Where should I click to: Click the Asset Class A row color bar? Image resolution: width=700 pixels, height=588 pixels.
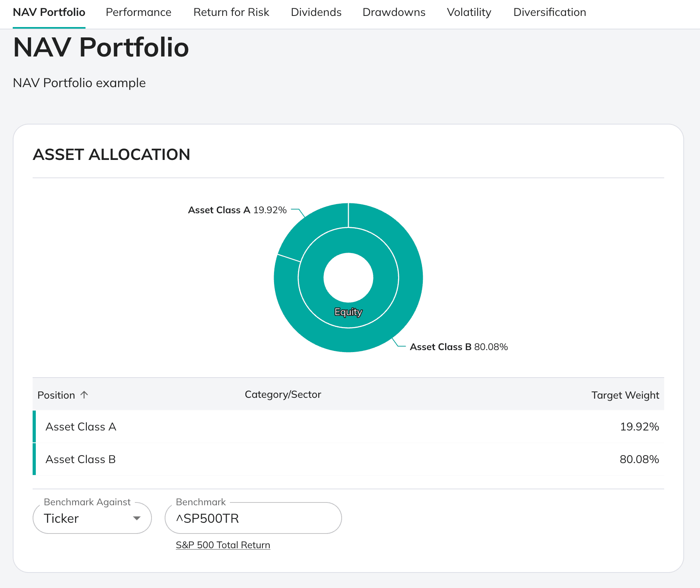34,426
